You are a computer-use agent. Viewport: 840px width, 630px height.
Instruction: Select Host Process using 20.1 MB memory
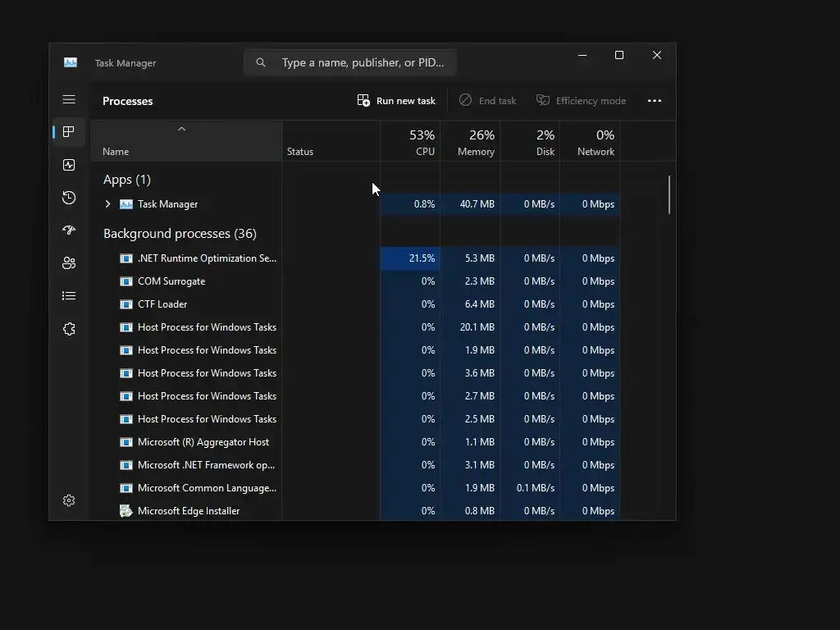[x=356, y=327]
